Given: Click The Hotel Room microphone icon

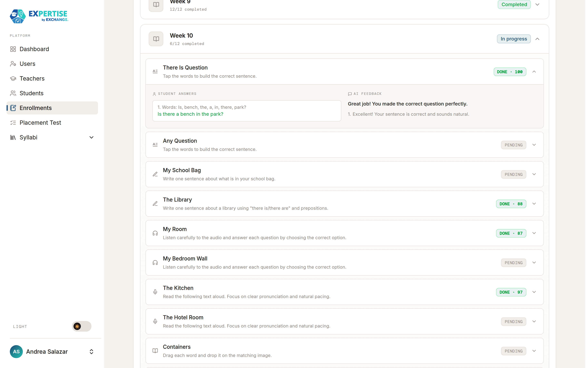Looking at the screenshot, I should click(155, 322).
